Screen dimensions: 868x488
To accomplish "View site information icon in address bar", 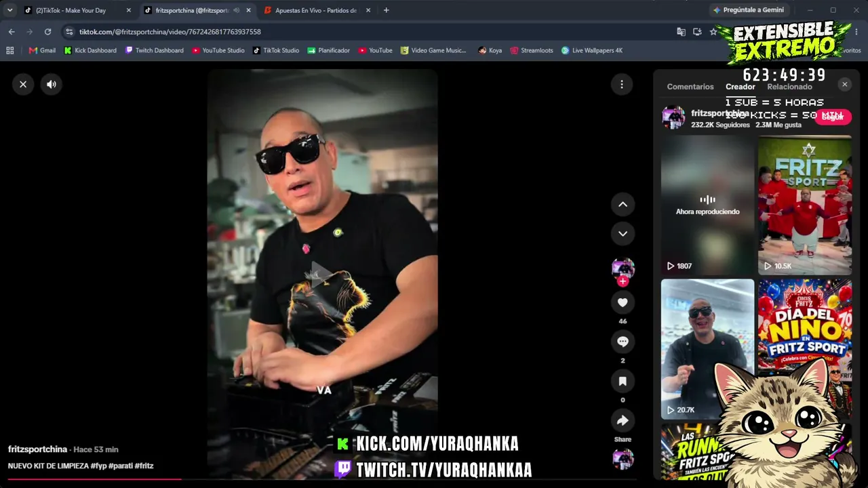I will coord(68,32).
